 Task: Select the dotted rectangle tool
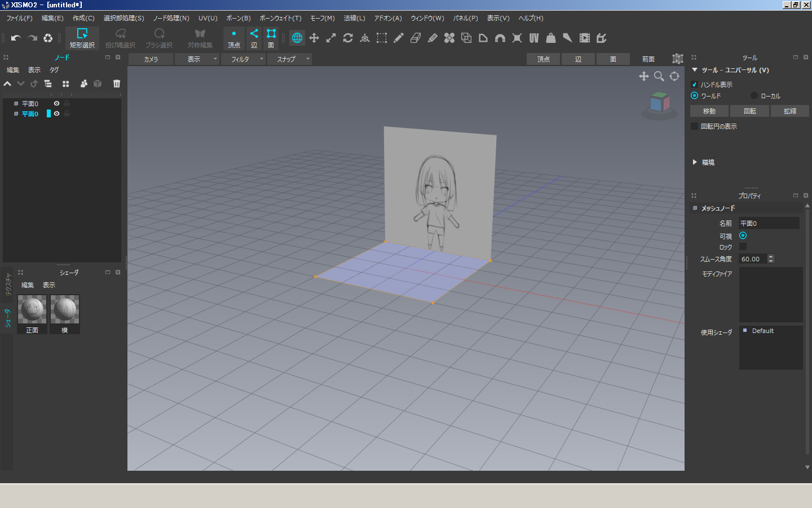tap(382, 38)
